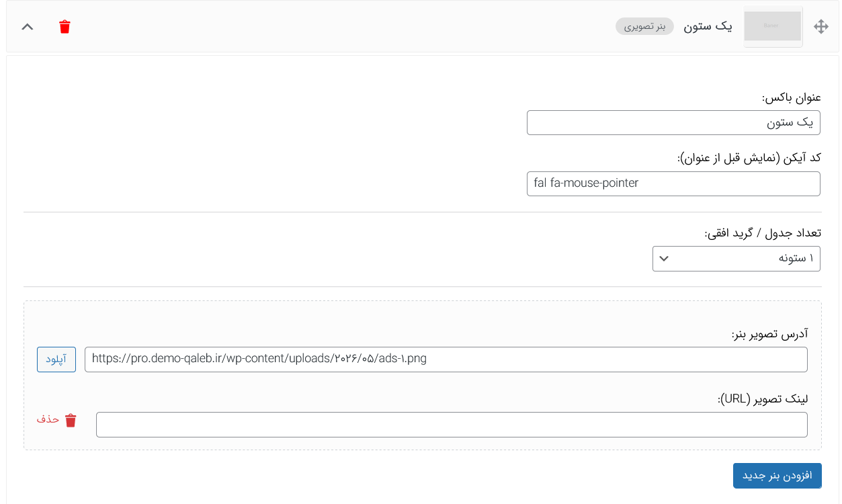Click the بنر تصویری badge
This screenshot has width=842, height=504.
tap(644, 27)
